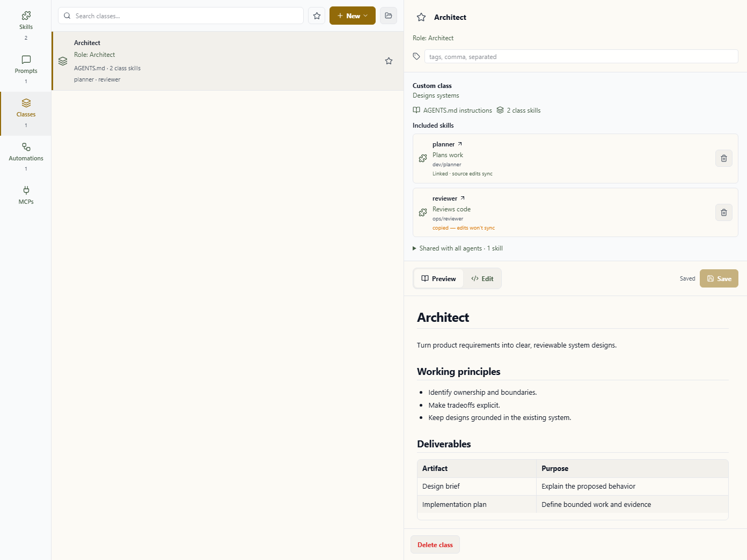
Task: Open the Automations sidebar section
Action: click(x=26, y=157)
